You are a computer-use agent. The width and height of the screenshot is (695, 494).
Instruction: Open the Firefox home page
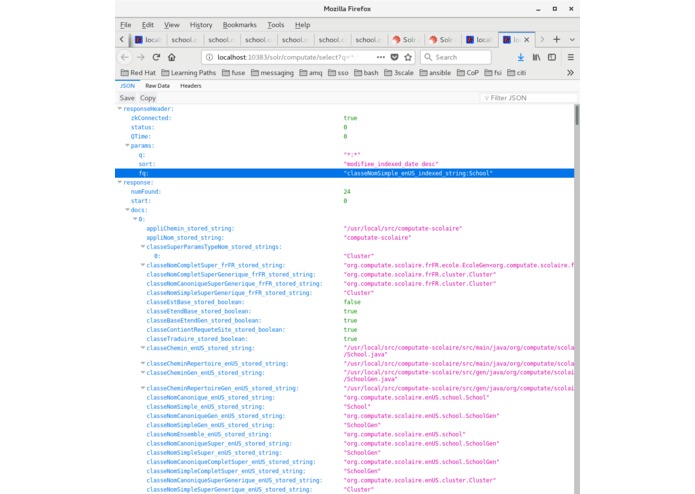click(172, 57)
